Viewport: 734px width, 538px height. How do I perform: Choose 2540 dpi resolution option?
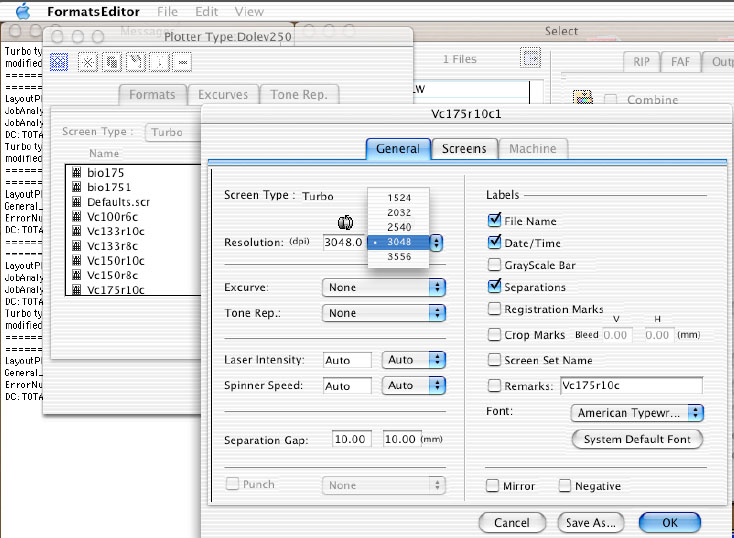[x=399, y=227]
